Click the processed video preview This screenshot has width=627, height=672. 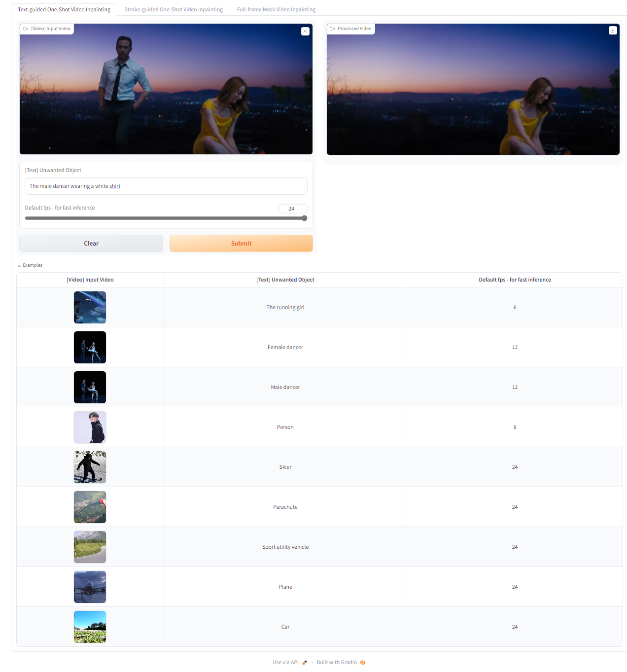pyautogui.click(x=473, y=89)
